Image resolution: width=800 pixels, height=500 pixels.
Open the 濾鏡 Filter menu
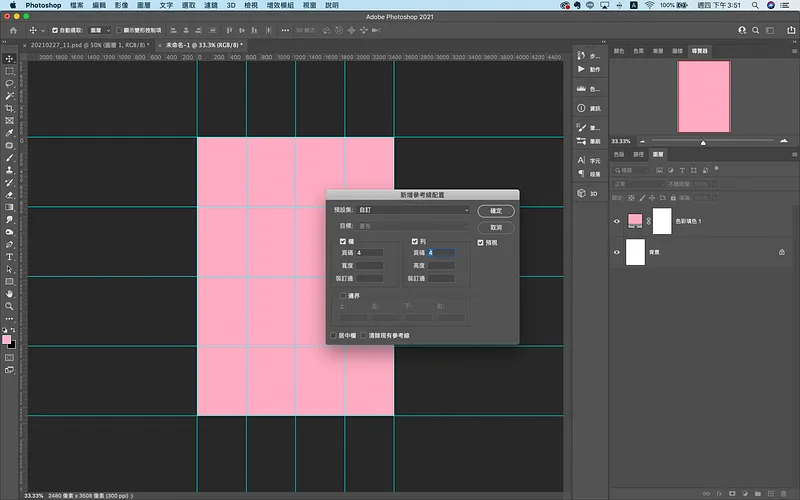click(211, 5)
